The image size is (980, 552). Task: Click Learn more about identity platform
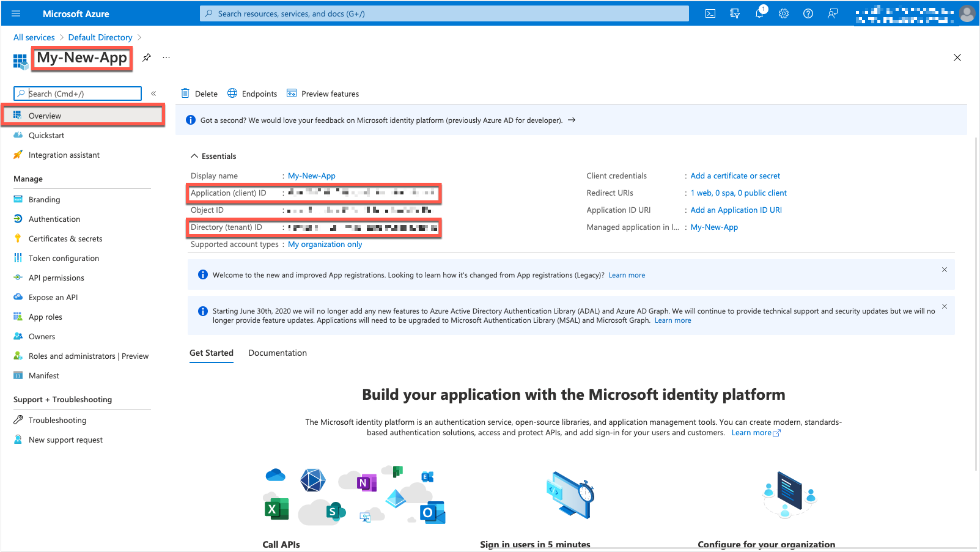[x=756, y=433]
